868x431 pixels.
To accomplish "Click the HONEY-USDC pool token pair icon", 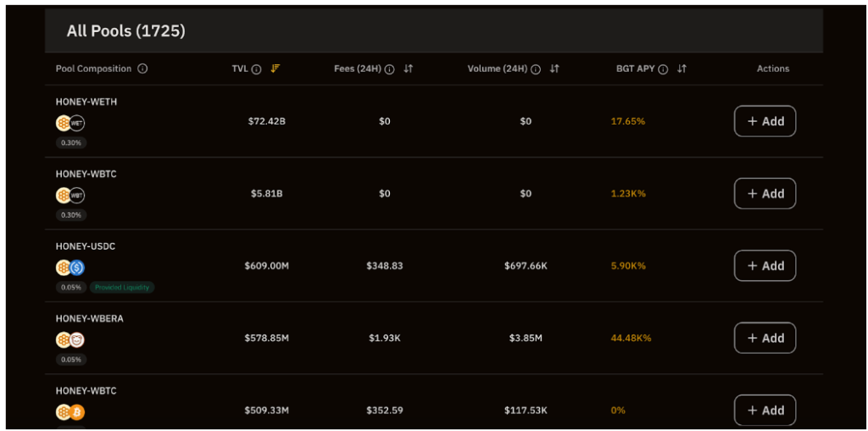I will 70,268.
